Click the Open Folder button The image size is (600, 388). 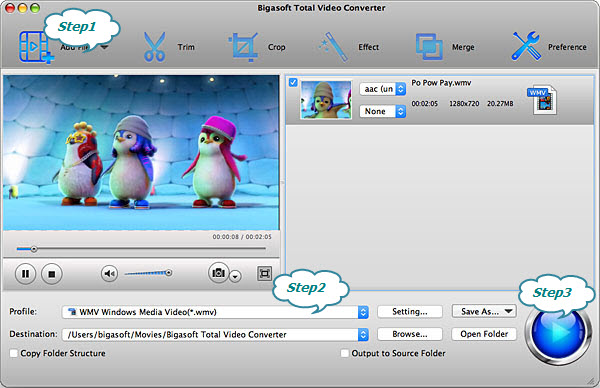484,334
